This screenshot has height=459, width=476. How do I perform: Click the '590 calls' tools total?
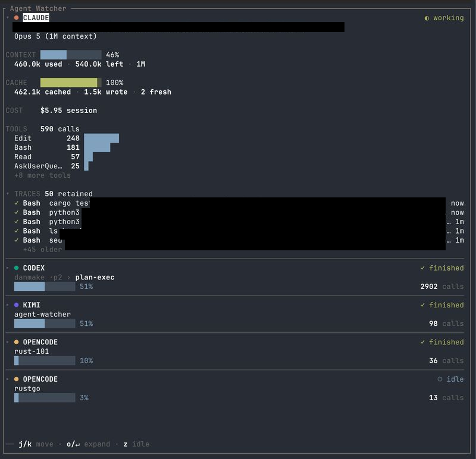tap(60, 129)
